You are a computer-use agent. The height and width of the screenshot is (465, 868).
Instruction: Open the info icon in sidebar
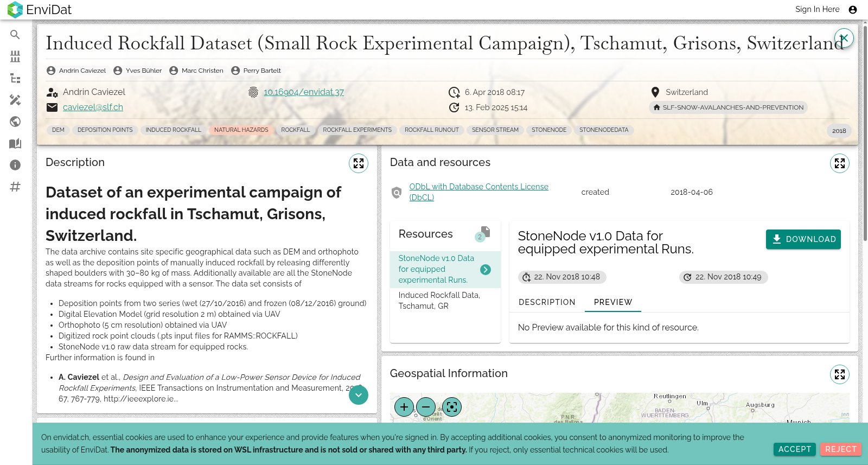point(15,165)
